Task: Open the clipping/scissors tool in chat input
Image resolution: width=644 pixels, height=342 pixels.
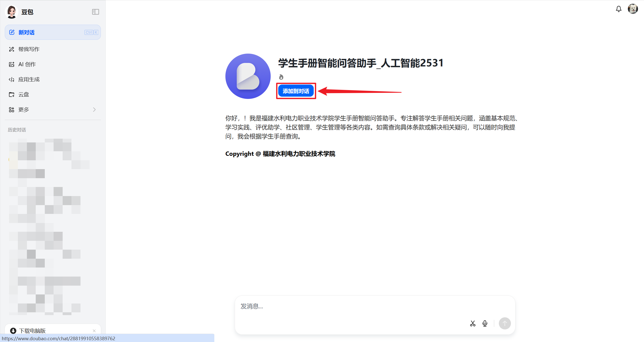Action: (472, 323)
